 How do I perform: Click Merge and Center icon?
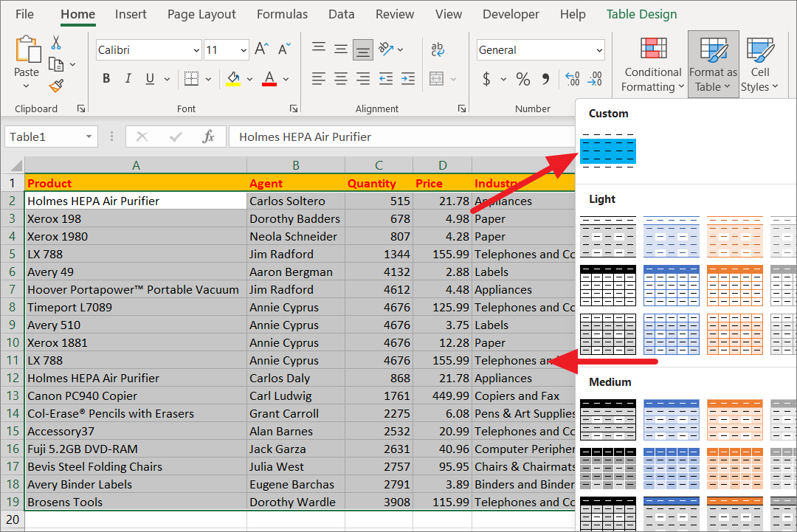point(437,79)
